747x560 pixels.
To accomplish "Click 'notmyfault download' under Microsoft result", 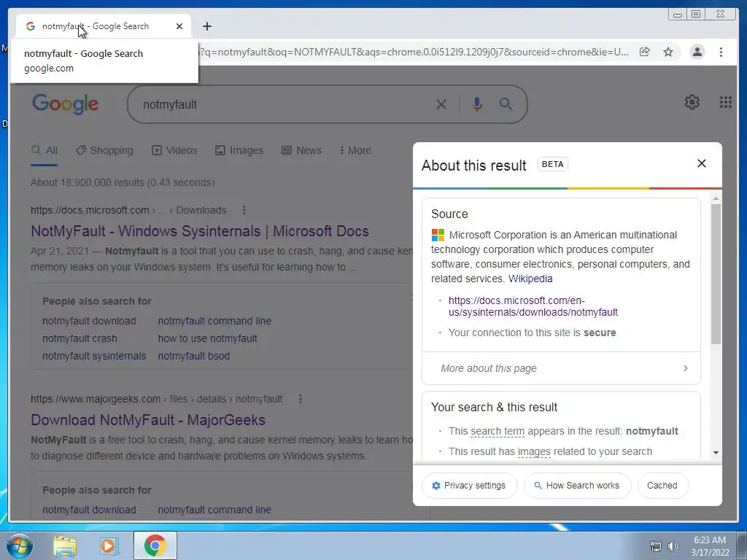I will 89,321.
